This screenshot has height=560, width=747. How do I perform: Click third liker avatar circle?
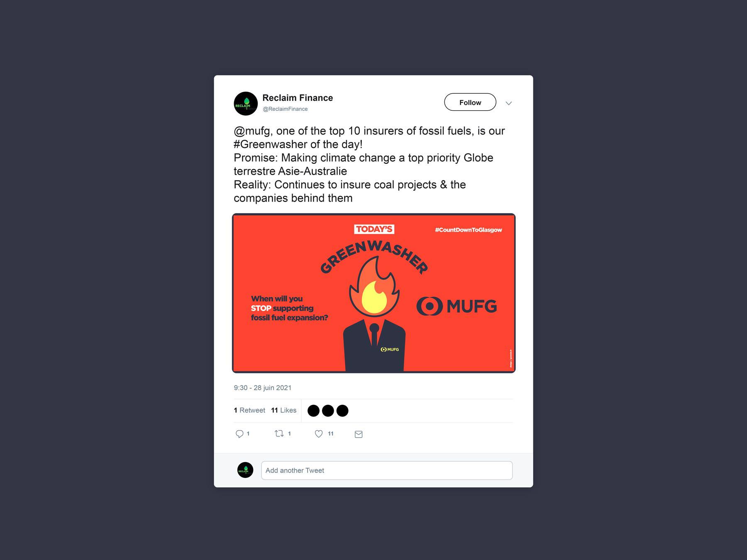[x=342, y=411]
